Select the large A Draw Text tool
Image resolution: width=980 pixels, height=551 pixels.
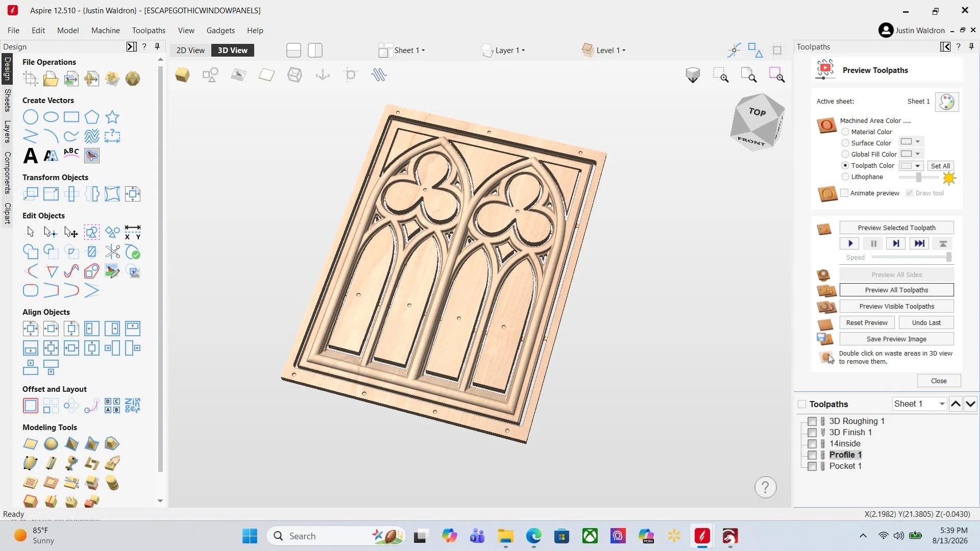pos(31,155)
